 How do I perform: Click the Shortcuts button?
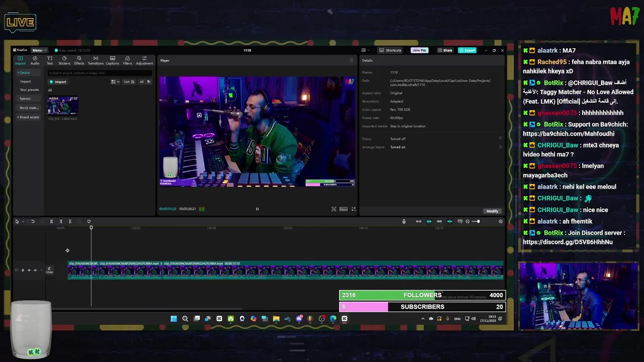coord(390,50)
